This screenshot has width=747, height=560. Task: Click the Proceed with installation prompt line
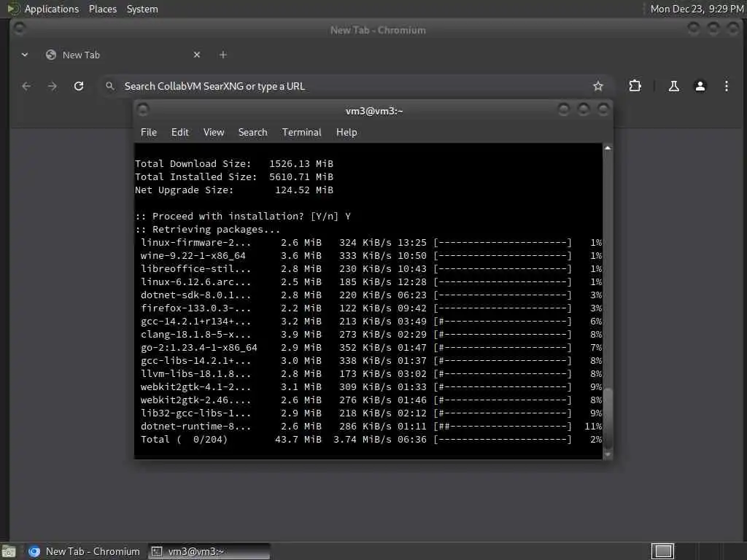pos(243,216)
